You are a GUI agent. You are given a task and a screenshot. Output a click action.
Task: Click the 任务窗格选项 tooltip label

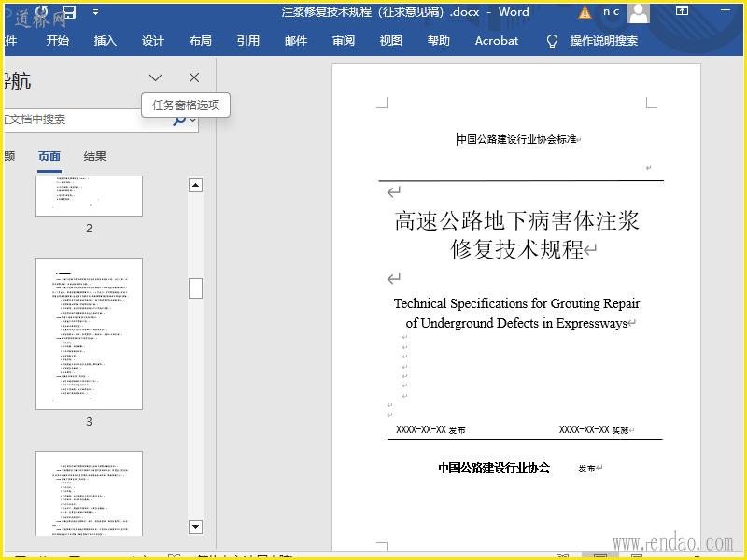coord(186,105)
